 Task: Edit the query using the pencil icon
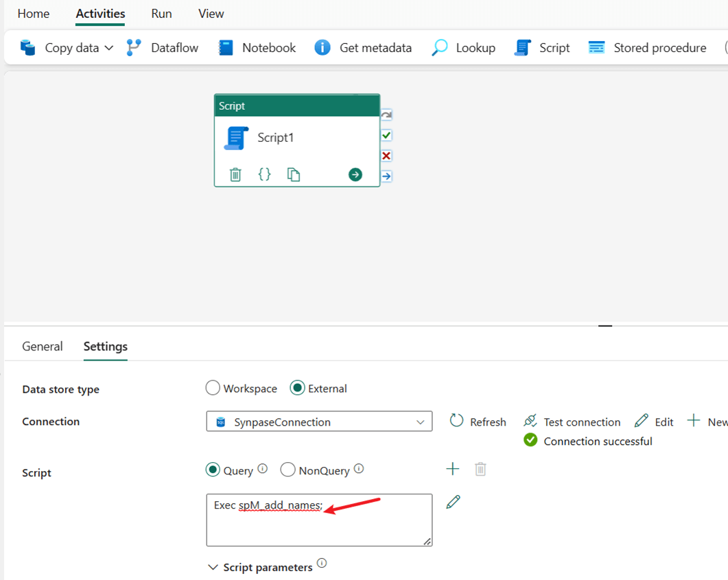click(x=452, y=502)
